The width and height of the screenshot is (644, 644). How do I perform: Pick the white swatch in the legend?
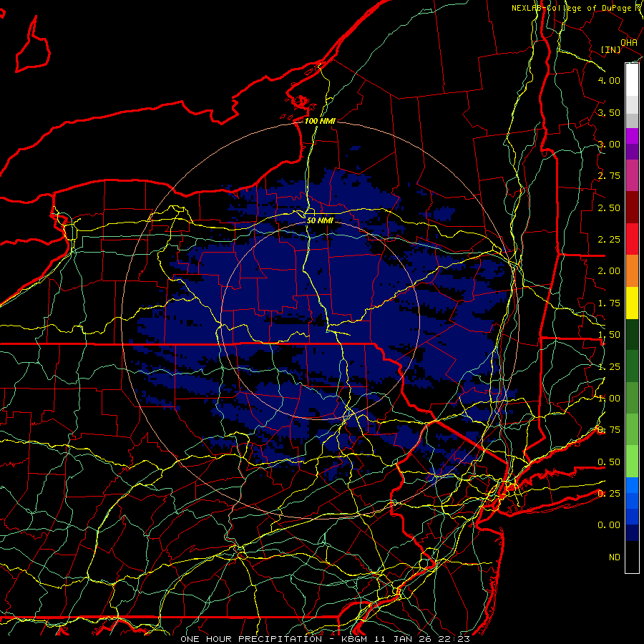(x=632, y=80)
